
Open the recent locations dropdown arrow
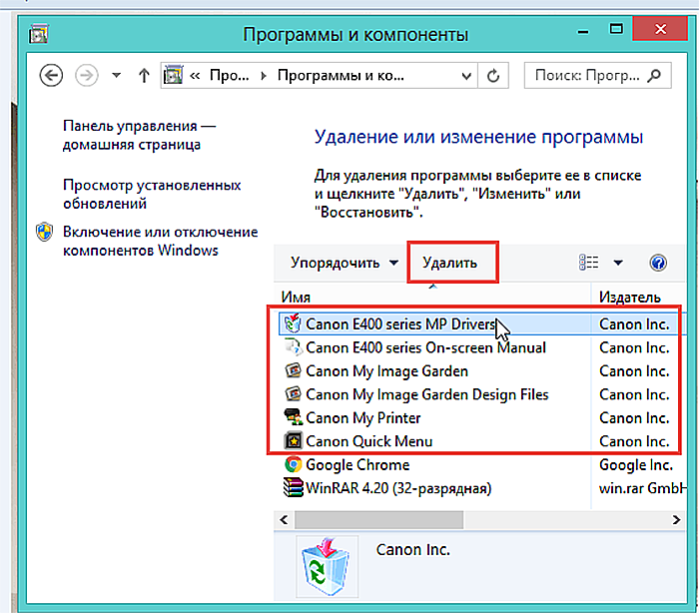pos(116,75)
